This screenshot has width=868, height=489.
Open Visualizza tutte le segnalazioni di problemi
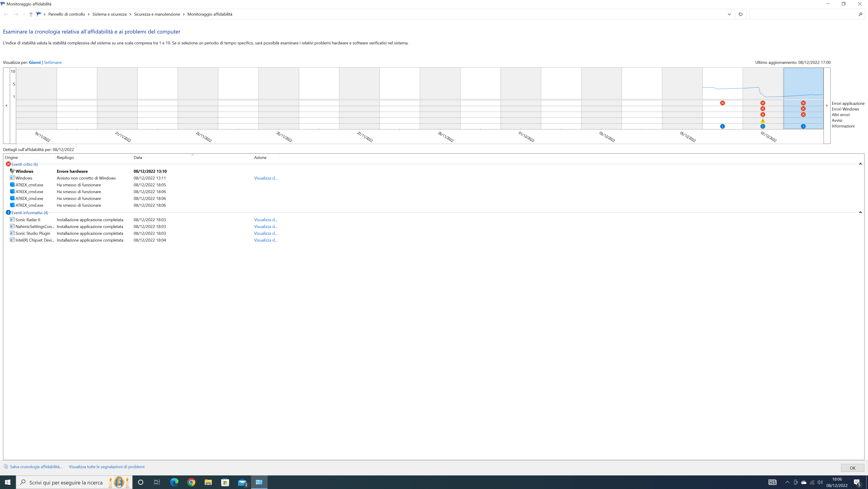click(107, 467)
